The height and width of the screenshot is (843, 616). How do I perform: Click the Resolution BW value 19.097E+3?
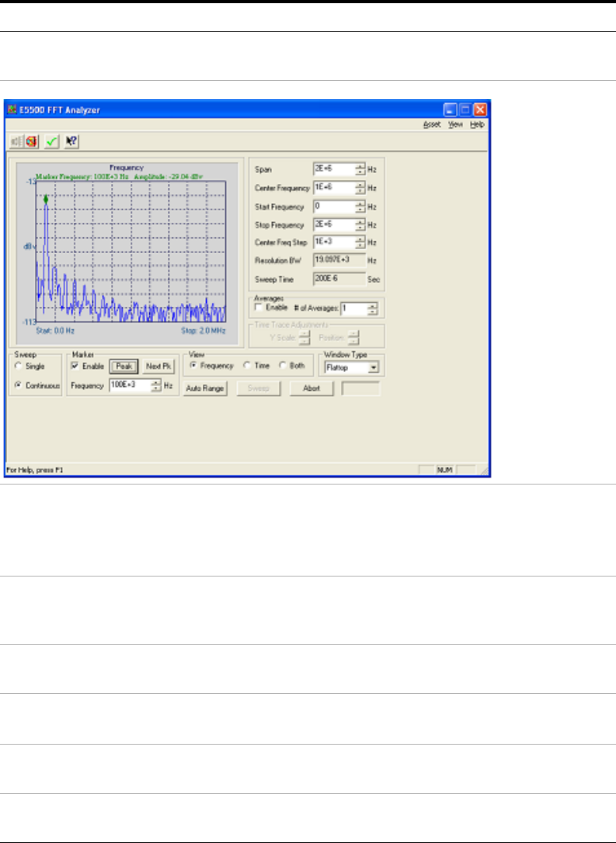(339, 260)
